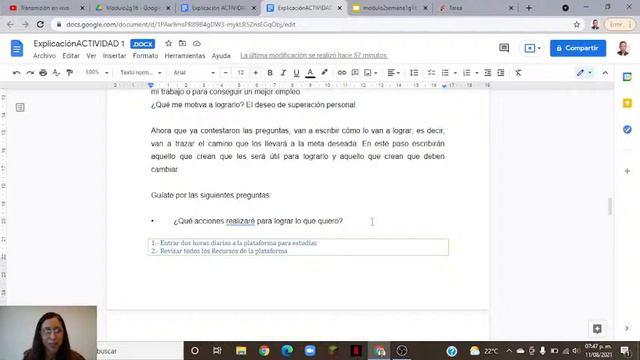Image resolution: width=640 pixels, height=360 pixels.
Task: Increase font size with plus button
Action: click(256, 73)
